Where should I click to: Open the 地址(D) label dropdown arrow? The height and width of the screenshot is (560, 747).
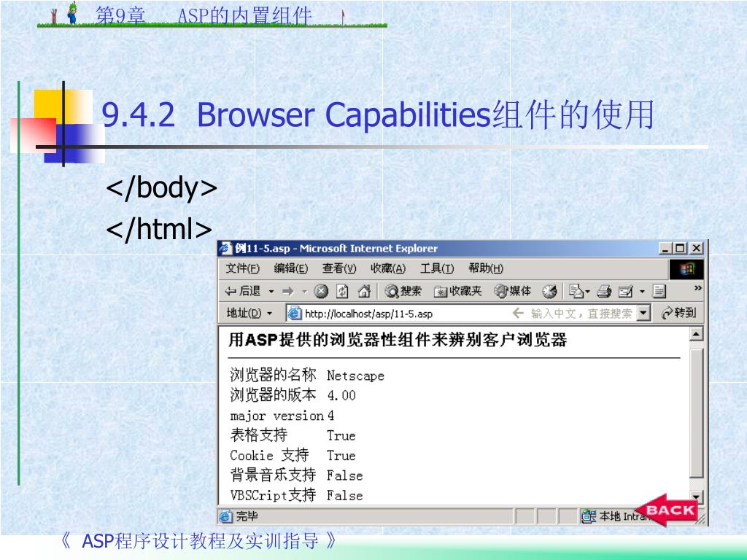[270, 314]
